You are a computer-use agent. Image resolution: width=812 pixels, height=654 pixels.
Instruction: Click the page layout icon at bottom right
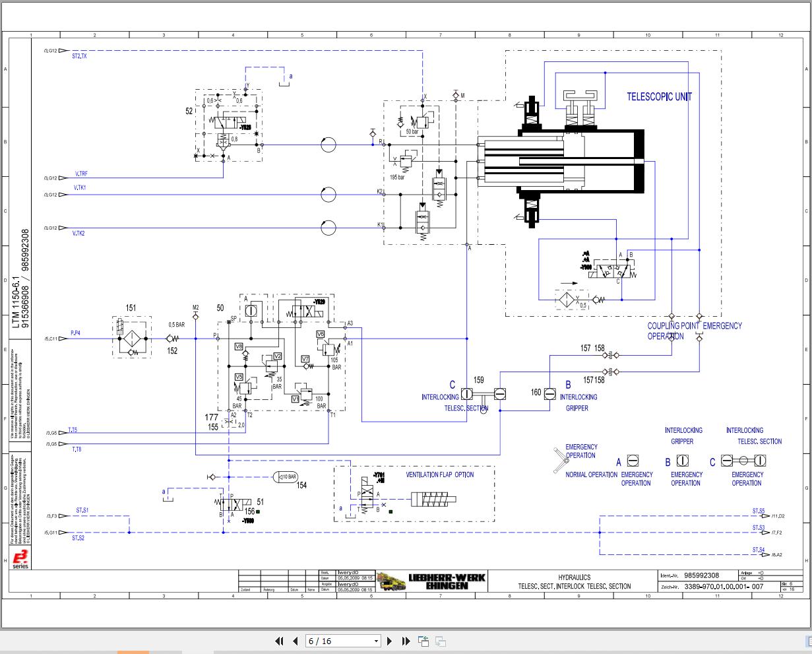pos(807,641)
